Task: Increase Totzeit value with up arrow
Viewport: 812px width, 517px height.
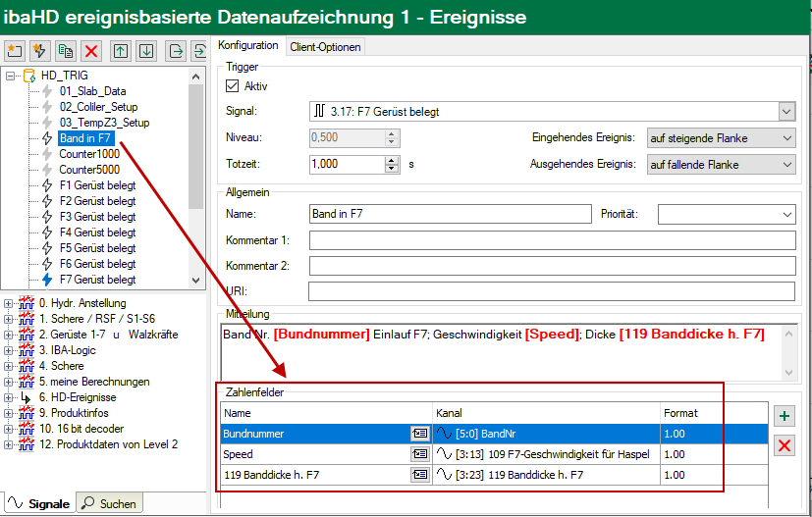Action: pyautogui.click(x=392, y=160)
